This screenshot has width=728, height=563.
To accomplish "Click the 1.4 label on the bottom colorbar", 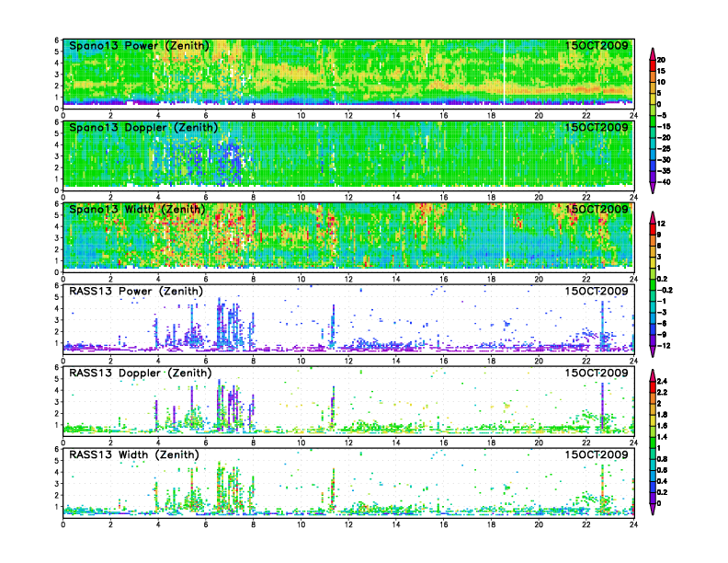I will click(662, 437).
